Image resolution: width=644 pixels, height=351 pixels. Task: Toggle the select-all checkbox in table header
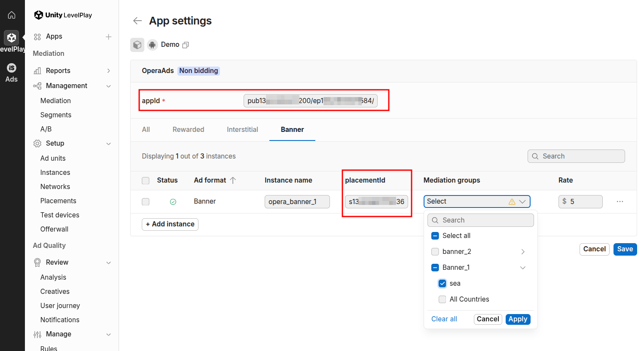[x=146, y=180]
